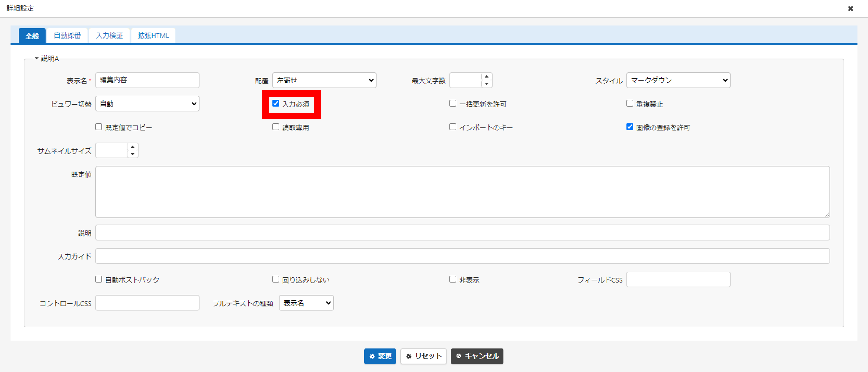Click the サムネイルサイズ number field

click(x=111, y=151)
